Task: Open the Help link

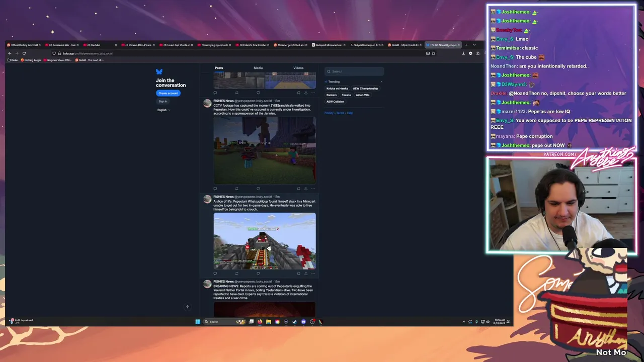Action: pyautogui.click(x=350, y=113)
